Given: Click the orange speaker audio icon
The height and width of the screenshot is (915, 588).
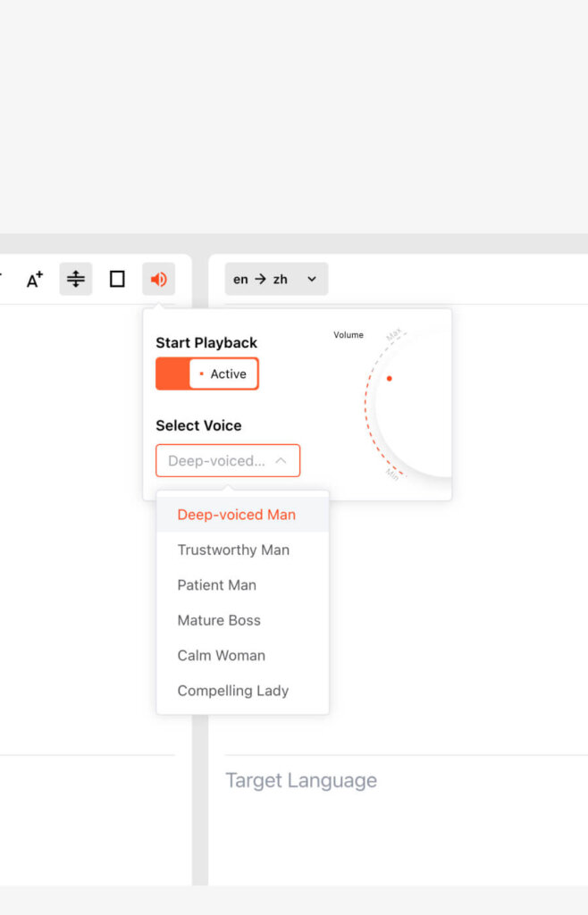Looking at the screenshot, I should click(158, 279).
